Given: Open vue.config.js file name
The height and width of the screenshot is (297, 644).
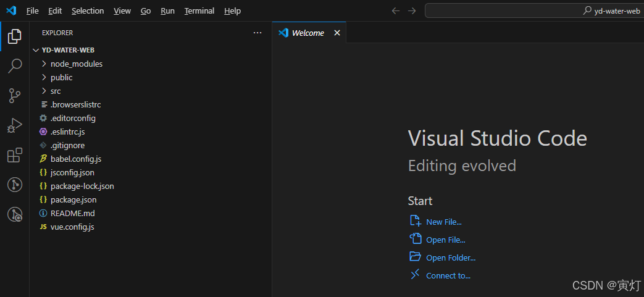Looking at the screenshot, I should [72, 227].
